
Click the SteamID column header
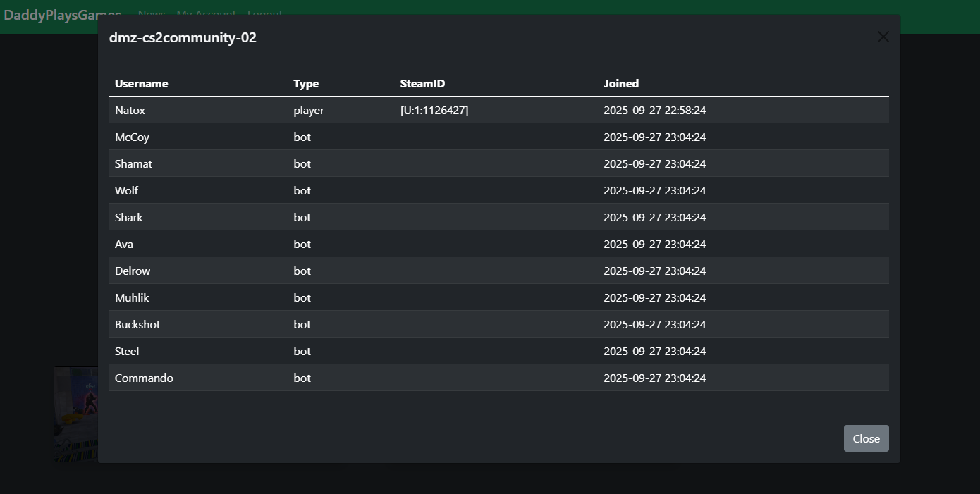(x=422, y=83)
